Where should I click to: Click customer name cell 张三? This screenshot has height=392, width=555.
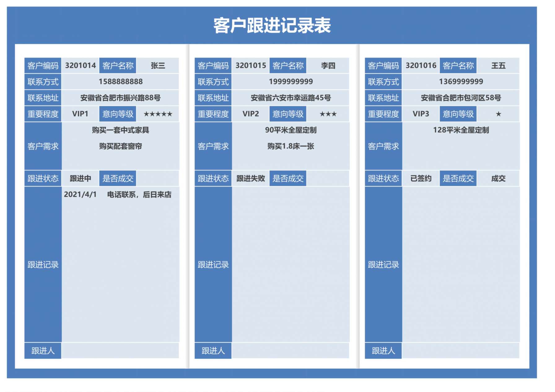[158, 66]
